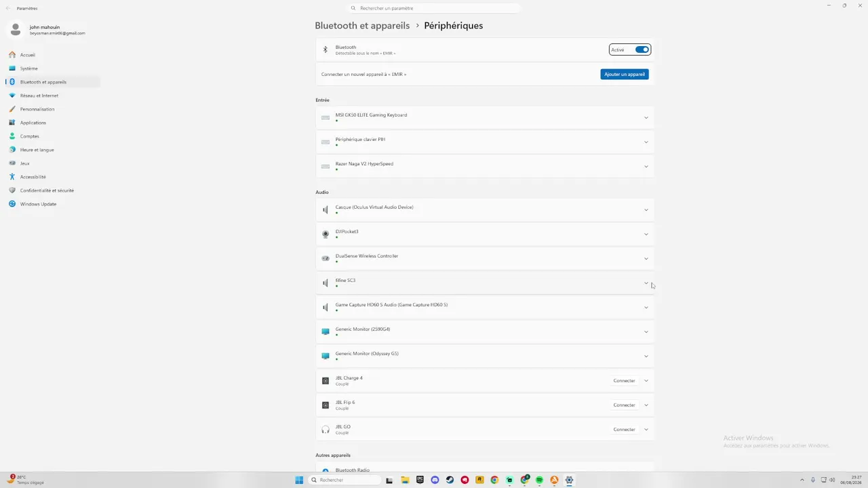Click the Accessibilité figure icon
The height and width of the screenshot is (488, 868).
12,177
